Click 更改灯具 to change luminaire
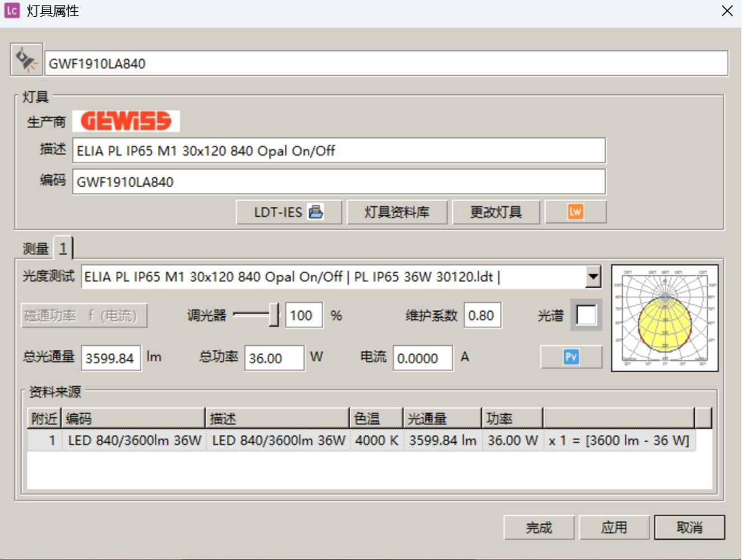 (x=495, y=212)
